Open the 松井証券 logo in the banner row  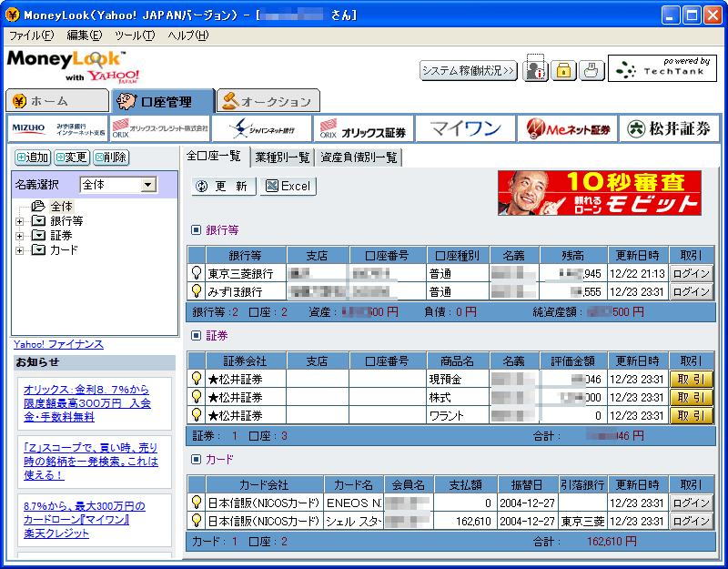coord(669,128)
